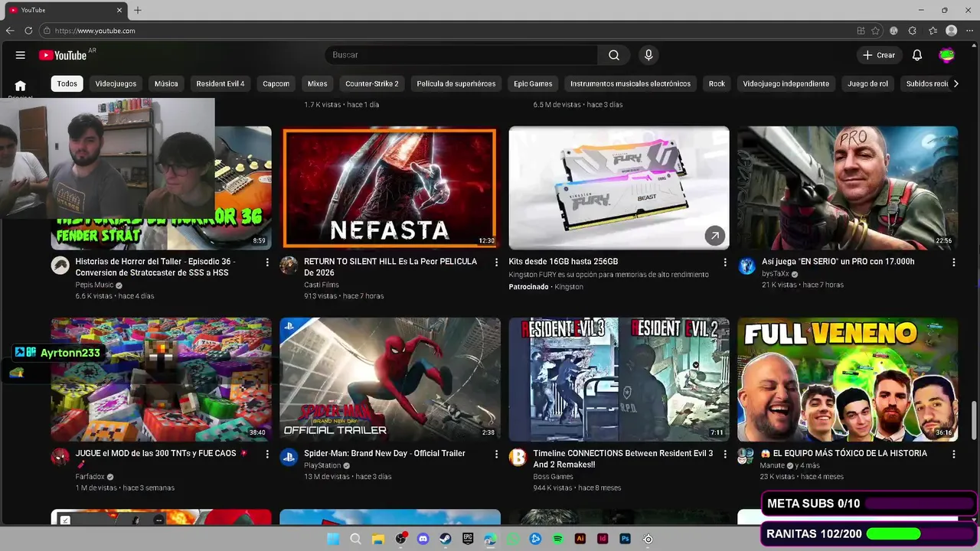This screenshot has height=551, width=980.
Task: Click the search magnifier button
Action: 614,55
